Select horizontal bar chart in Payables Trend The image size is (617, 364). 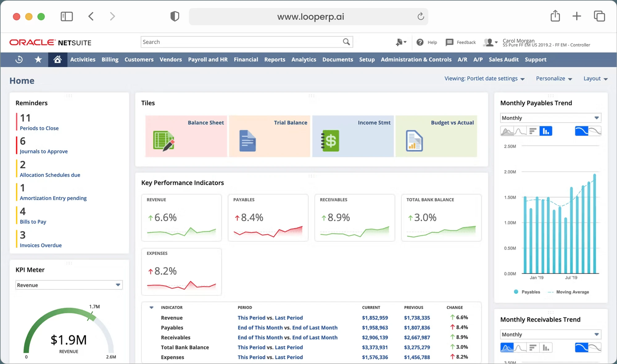[x=533, y=131]
